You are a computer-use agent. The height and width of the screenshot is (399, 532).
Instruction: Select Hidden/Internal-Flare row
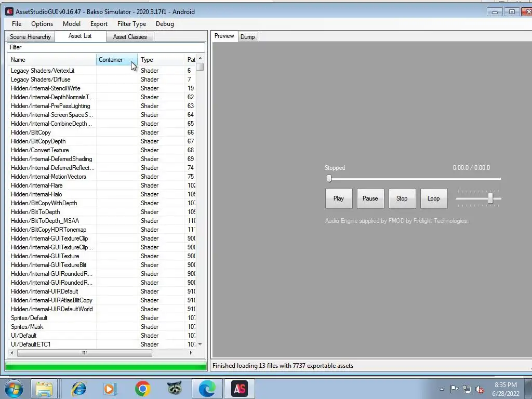(101, 185)
